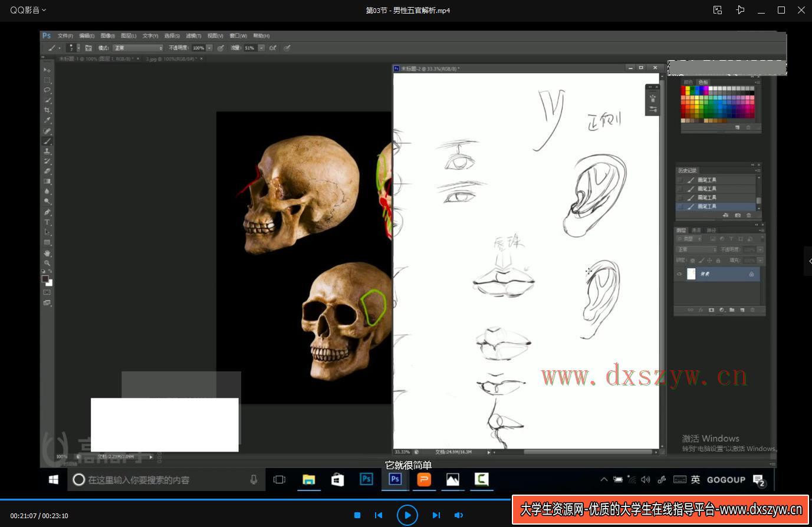812x527 pixels.
Task: Skip to the next video
Action: point(436,515)
